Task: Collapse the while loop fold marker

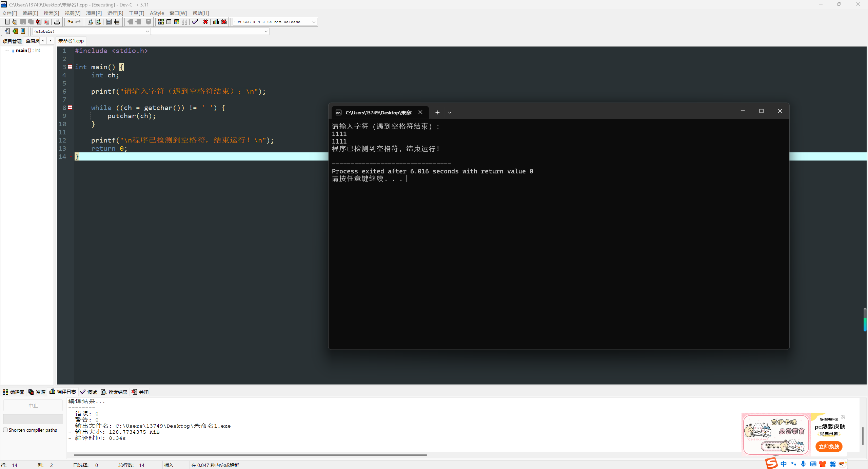Action: click(70, 108)
